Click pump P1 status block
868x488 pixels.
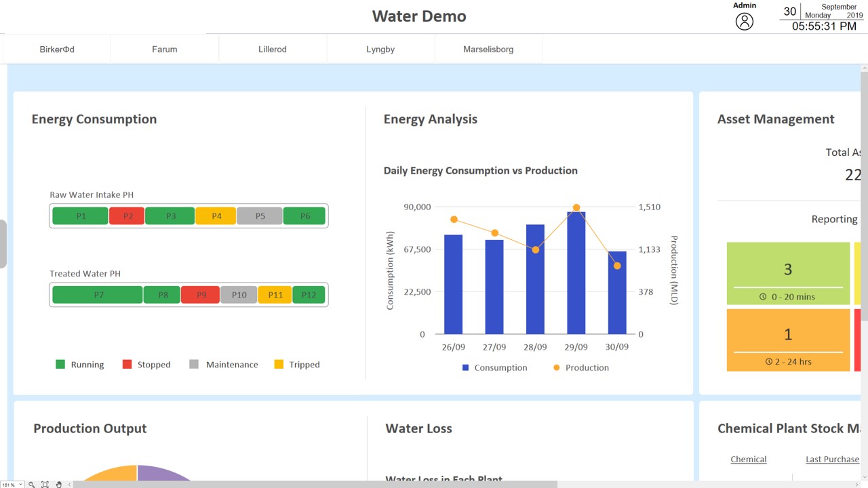[81, 216]
